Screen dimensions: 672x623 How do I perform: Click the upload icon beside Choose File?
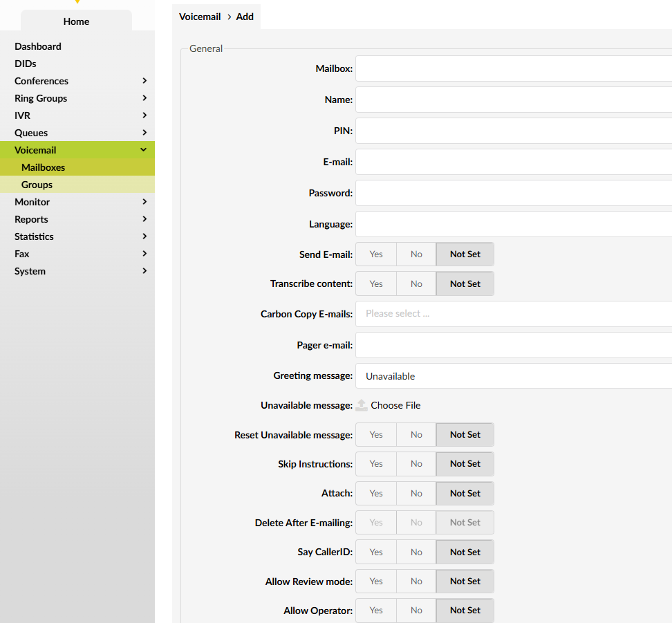coord(362,405)
